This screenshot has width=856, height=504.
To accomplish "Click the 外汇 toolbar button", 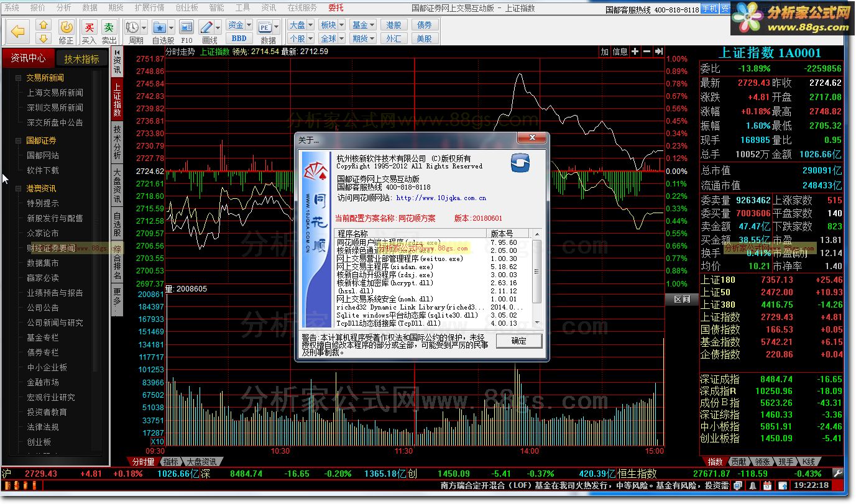I will pyautogui.click(x=393, y=39).
